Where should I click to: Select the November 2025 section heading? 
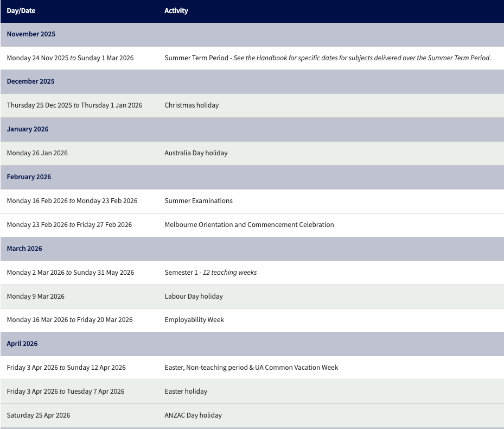click(31, 34)
